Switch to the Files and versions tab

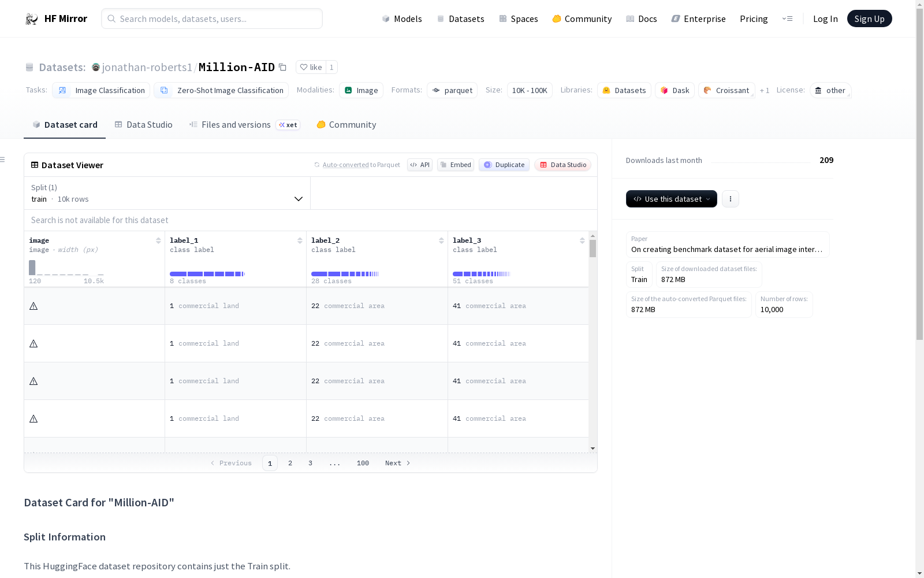[x=244, y=125]
